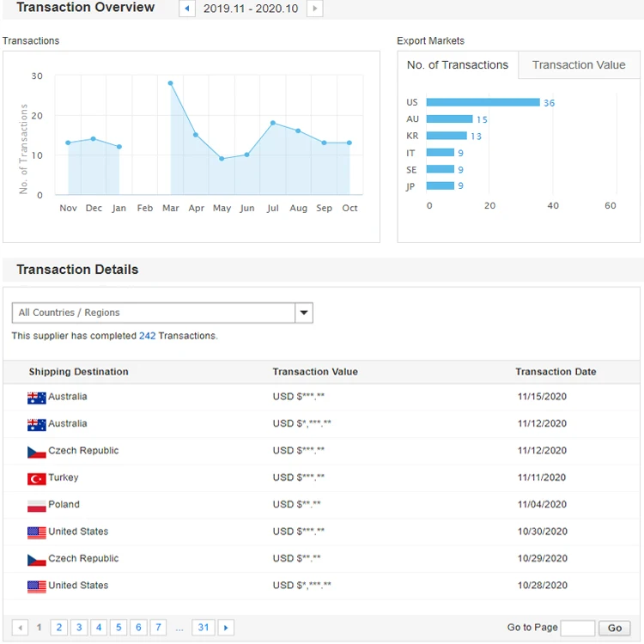Go to previous page arrow in pagination

(x=20, y=628)
